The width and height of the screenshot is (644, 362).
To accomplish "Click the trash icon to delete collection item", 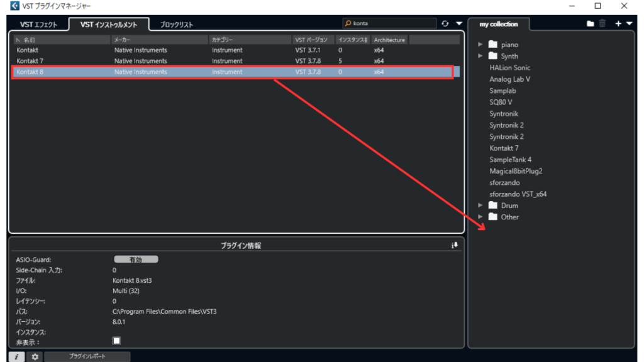I will tap(602, 24).
